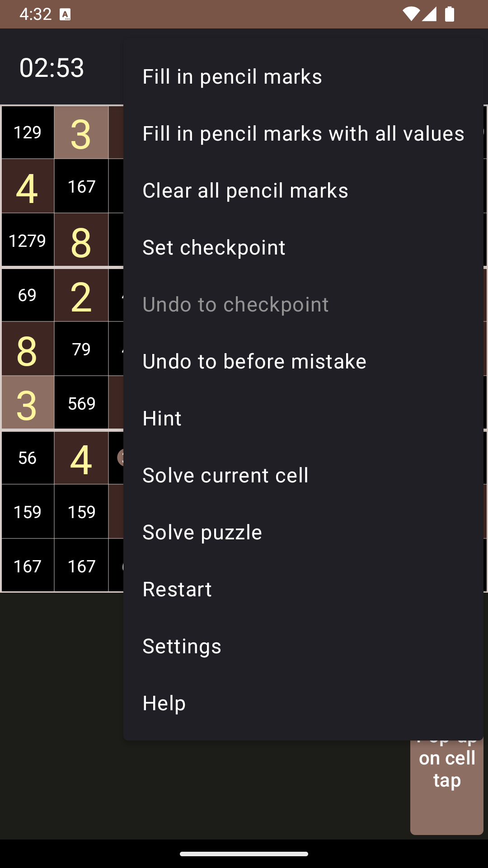The height and width of the screenshot is (868, 488).
Task: Restart the puzzle from the menu
Action: click(x=177, y=589)
